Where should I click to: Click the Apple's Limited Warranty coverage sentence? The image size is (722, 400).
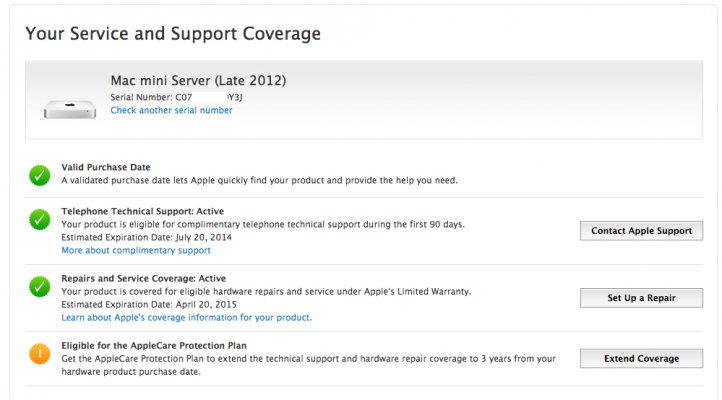coord(266,292)
